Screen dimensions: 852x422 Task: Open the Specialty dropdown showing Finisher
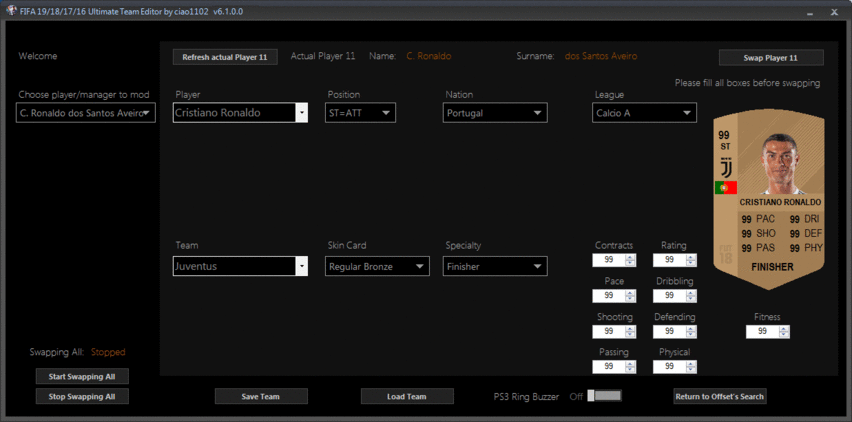coord(495,266)
